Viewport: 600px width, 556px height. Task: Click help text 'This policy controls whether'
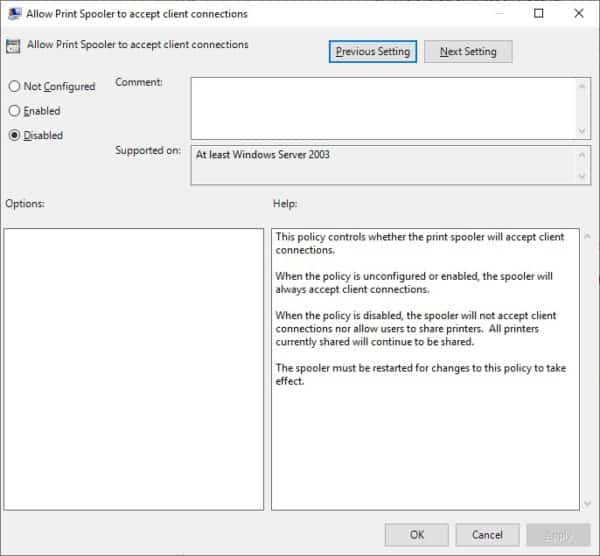point(340,236)
